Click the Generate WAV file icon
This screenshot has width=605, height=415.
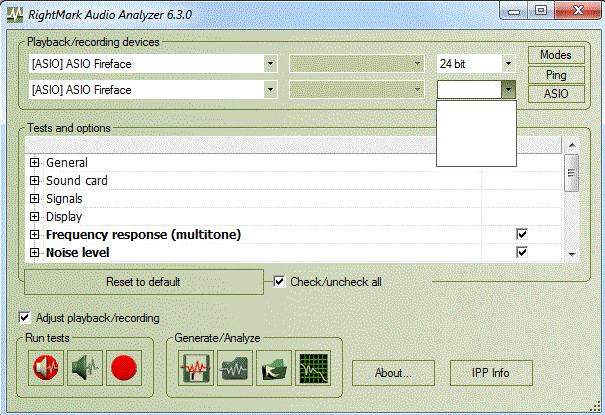(x=196, y=368)
